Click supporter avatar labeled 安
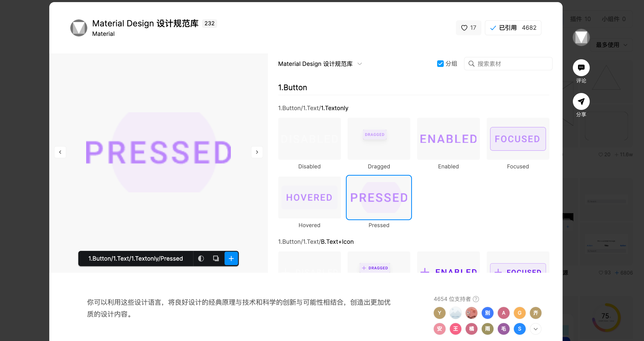This screenshot has height=341, width=644. tap(440, 329)
